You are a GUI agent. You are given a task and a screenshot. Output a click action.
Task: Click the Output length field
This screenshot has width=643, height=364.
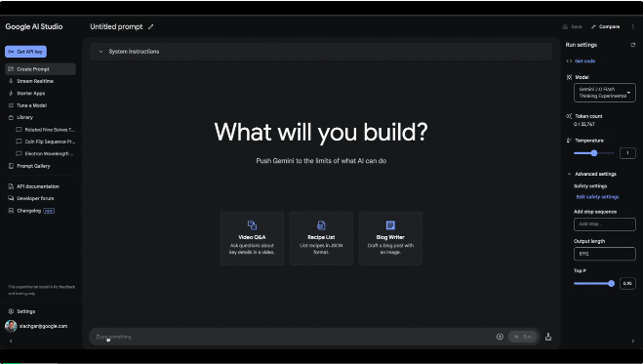click(604, 254)
